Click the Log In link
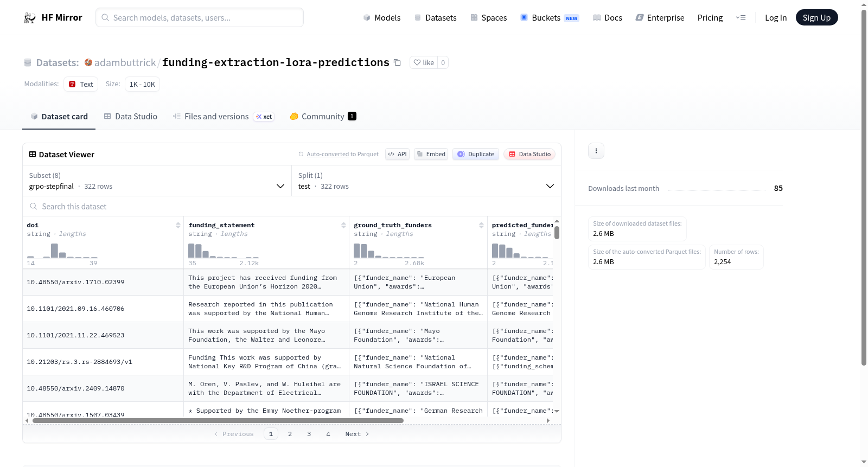Screen dimensions: 868x467 (776, 18)
